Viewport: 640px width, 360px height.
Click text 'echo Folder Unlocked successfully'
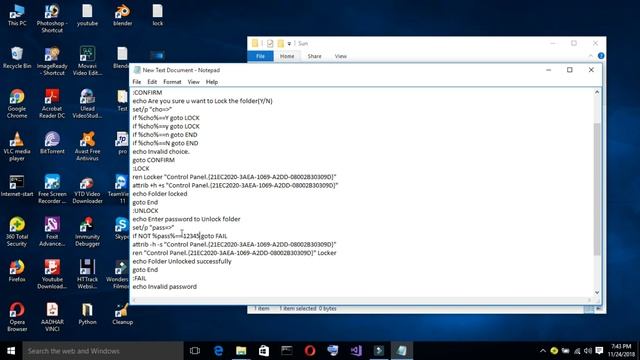pos(182,261)
